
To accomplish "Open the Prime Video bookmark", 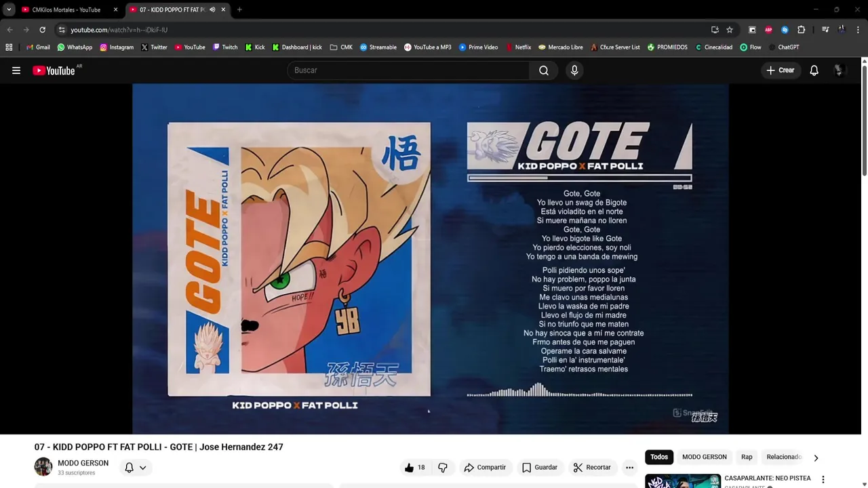I will 478,47.
